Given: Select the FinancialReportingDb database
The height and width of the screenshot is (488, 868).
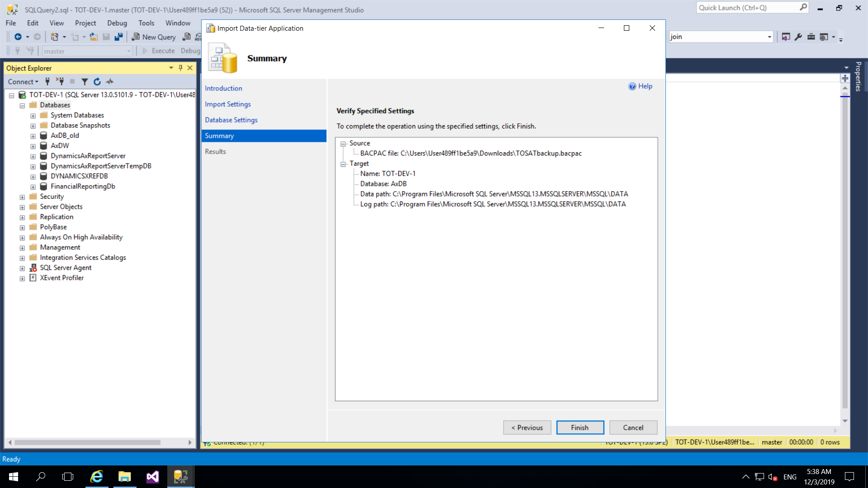Looking at the screenshot, I should (x=83, y=186).
